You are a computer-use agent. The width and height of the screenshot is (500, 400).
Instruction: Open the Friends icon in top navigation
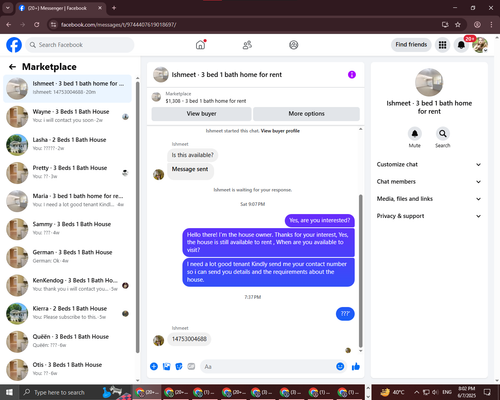(247, 45)
